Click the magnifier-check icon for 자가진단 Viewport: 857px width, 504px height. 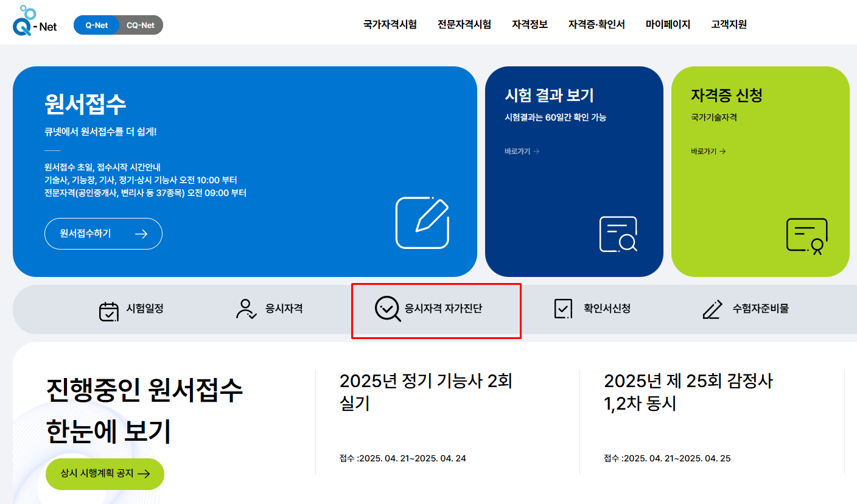pyautogui.click(x=388, y=309)
